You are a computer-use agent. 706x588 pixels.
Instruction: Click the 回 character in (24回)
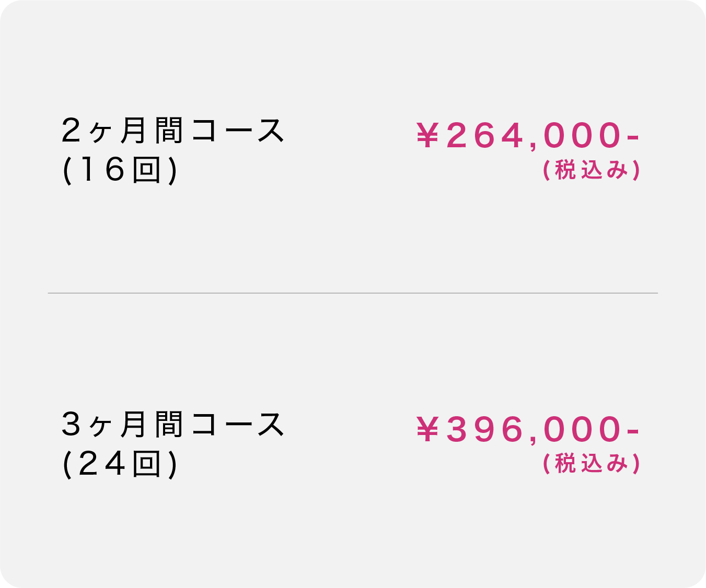[146, 464]
